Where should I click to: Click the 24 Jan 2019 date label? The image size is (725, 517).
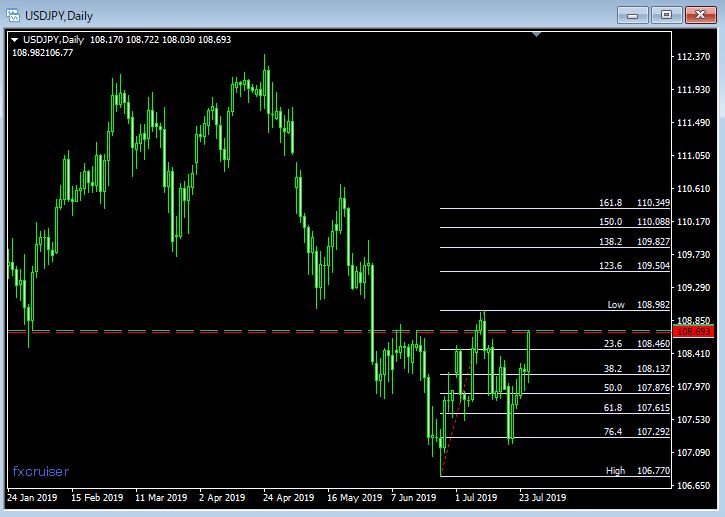coord(32,498)
